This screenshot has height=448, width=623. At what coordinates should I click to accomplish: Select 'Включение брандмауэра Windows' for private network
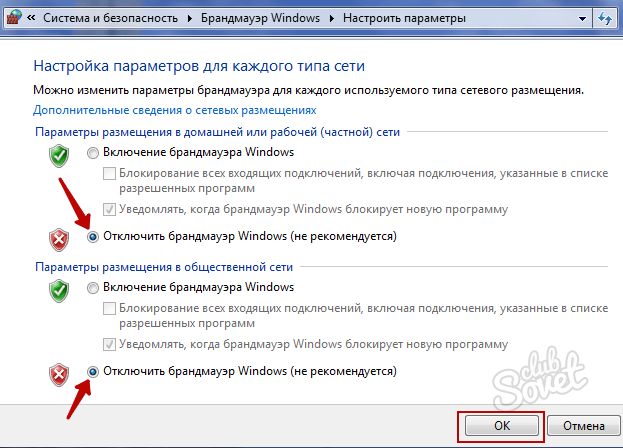(94, 153)
